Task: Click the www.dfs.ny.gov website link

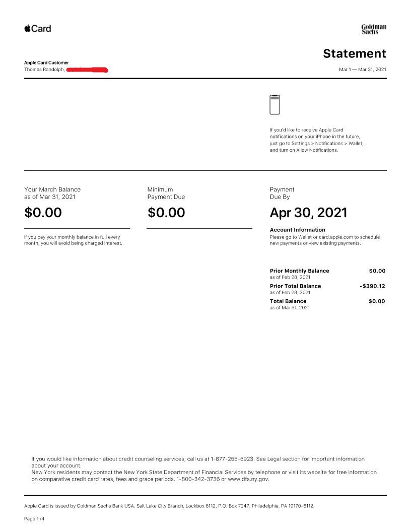Action: tap(248, 479)
